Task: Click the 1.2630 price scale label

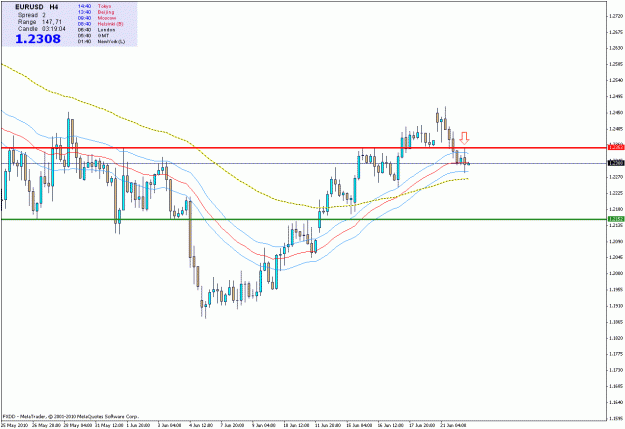Action: tap(616, 48)
